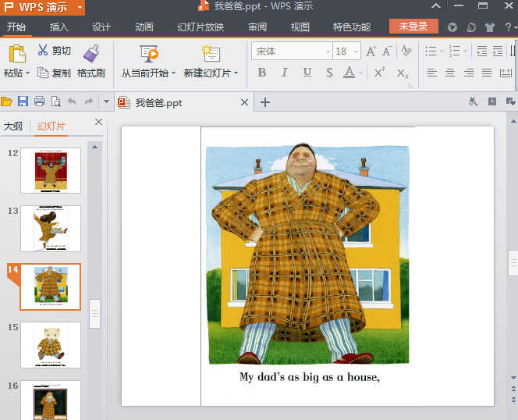Image resolution: width=518 pixels, height=420 pixels.
Task: Toggle Underline formatting
Action: (x=307, y=73)
